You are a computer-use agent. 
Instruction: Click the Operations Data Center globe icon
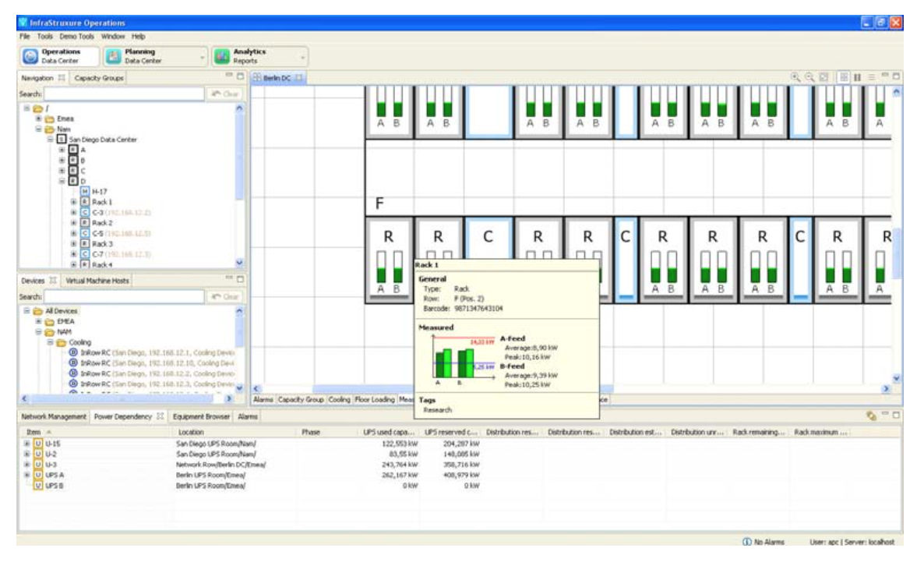coord(30,56)
